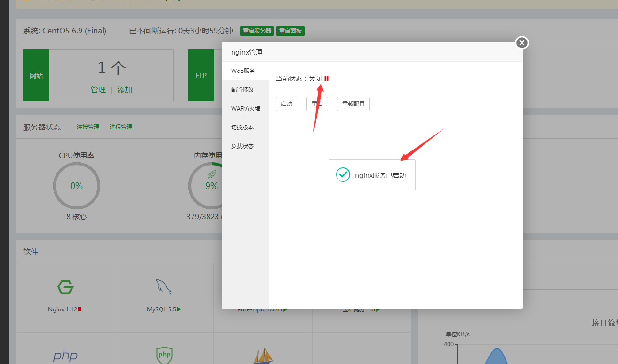The width and height of the screenshot is (618, 364).
Task: Click the CPU usage 0% gauge
Action: click(77, 186)
